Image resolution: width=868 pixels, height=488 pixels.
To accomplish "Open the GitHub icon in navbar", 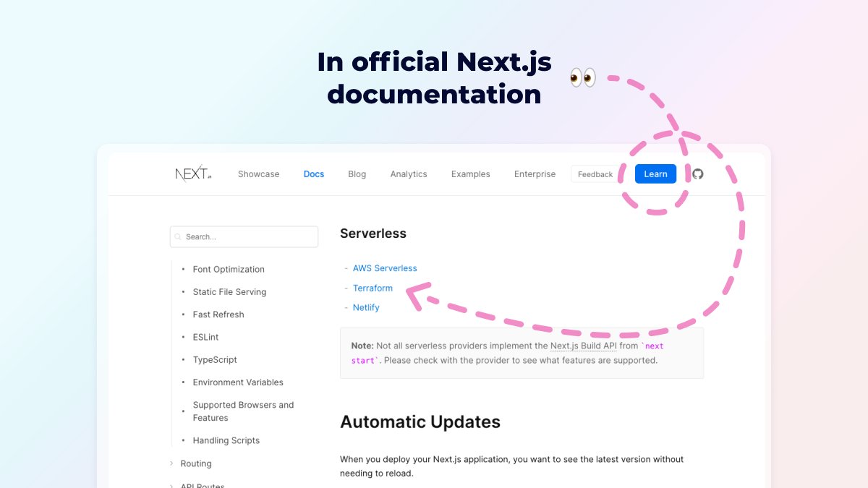I will coord(698,174).
